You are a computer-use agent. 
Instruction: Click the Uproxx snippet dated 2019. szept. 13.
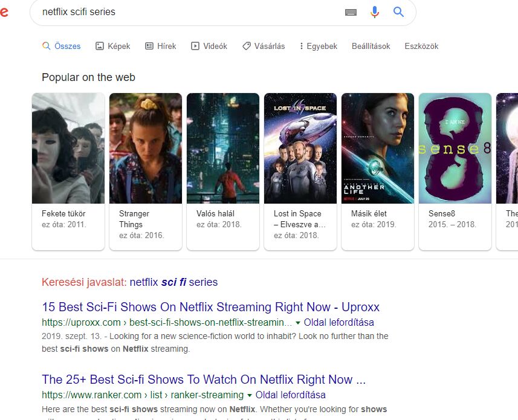[215, 343]
